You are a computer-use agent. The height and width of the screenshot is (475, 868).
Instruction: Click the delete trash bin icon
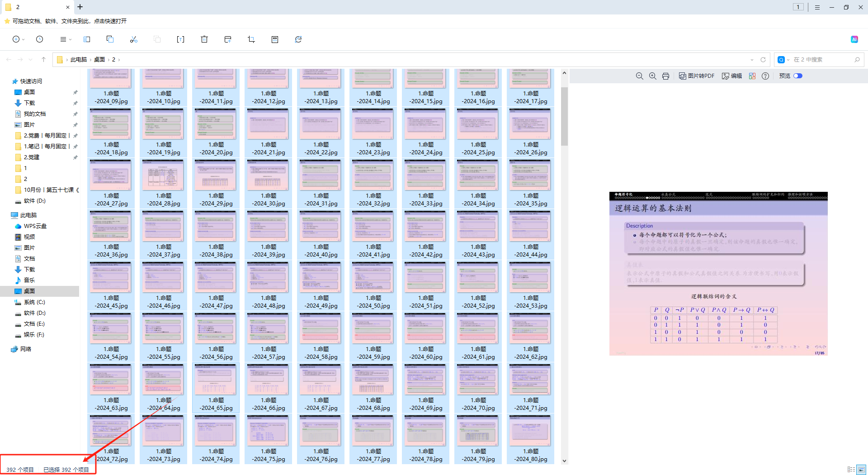point(204,39)
